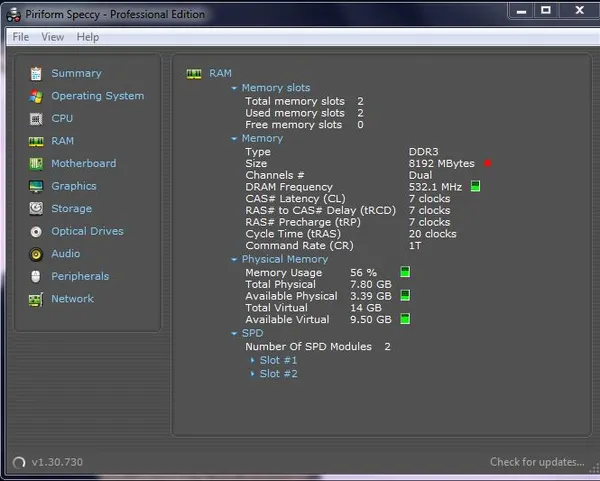Open the File menu
600x481 pixels.
(21, 37)
